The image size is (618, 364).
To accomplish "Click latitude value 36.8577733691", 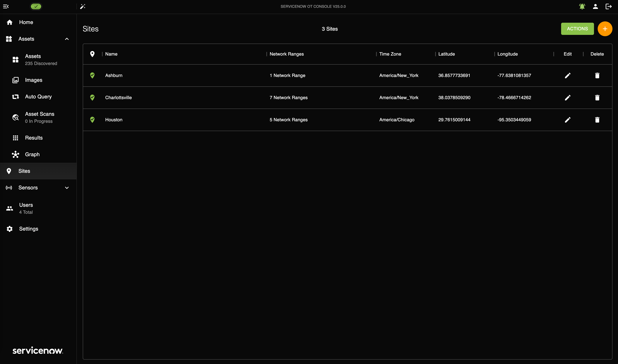I will pos(454,75).
